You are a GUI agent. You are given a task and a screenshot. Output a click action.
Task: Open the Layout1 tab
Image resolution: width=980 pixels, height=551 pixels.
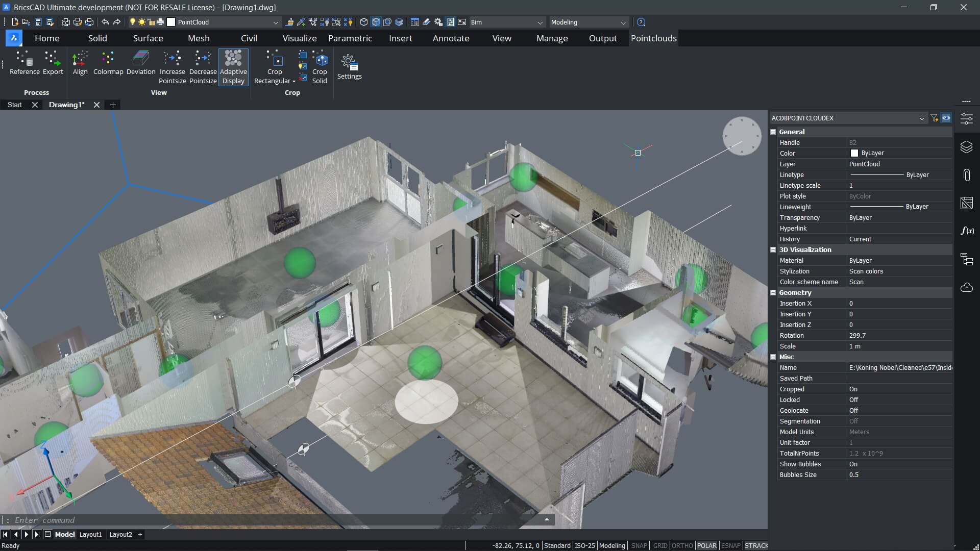click(x=90, y=534)
